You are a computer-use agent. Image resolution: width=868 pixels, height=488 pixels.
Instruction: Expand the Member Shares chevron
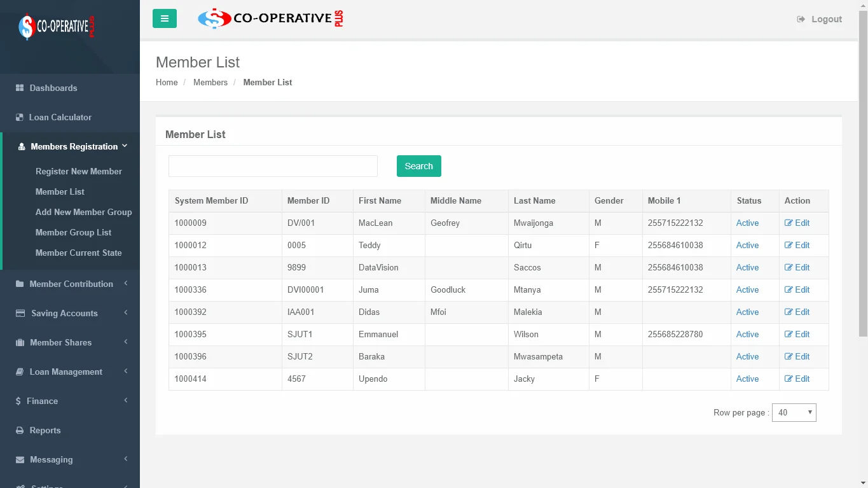point(126,342)
